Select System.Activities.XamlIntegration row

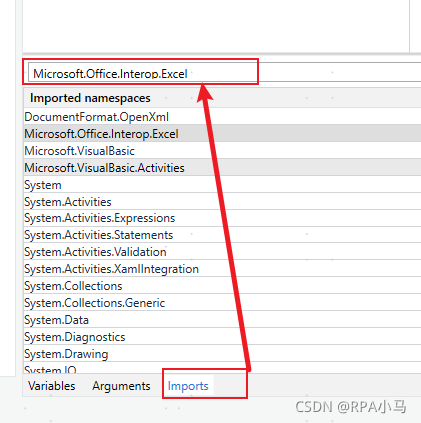(222, 269)
